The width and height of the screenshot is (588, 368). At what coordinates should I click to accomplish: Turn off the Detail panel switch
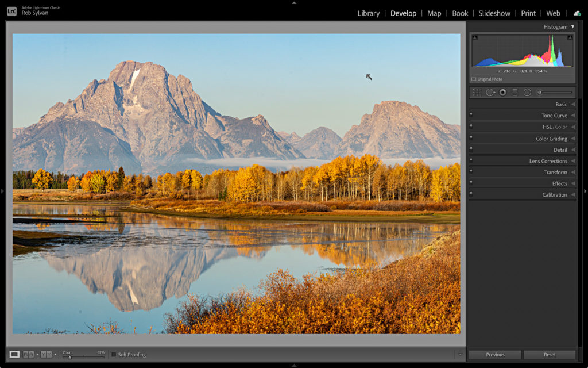point(471,149)
